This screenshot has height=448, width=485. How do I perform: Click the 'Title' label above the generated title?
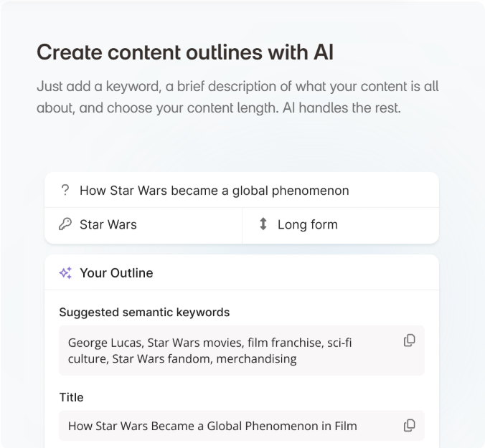[x=71, y=397]
